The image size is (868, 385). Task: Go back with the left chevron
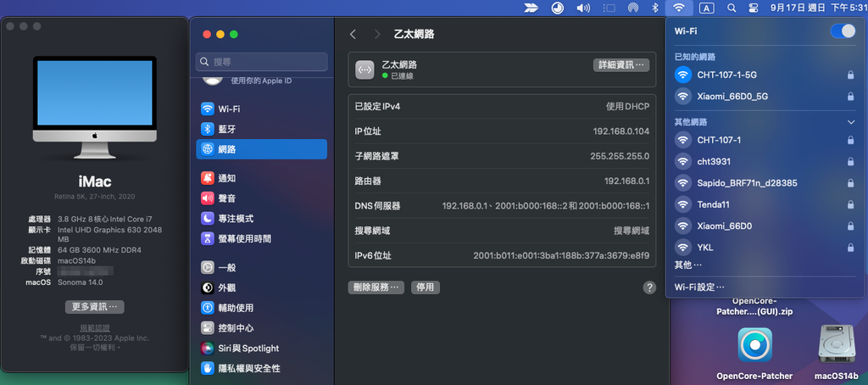[x=353, y=35]
